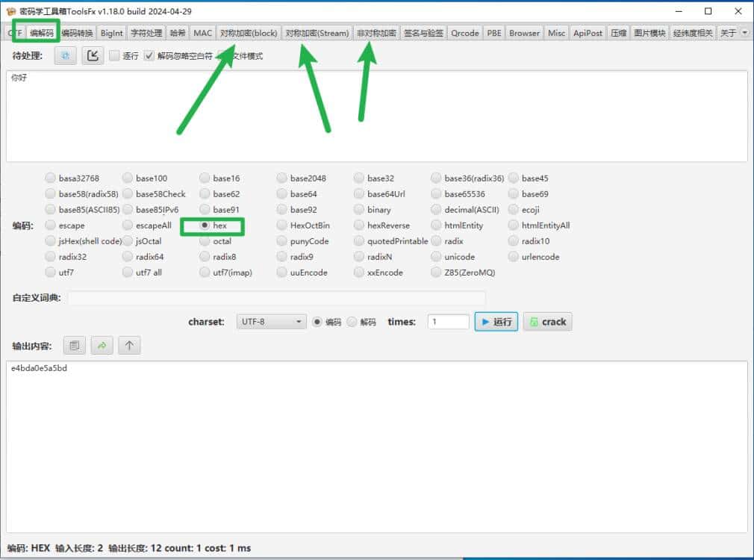Image resolution: width=754 pixels, height=560 pixels.
Task: Uncheck the 解码忽略空白符 checkbox
Action: point(149,56)
